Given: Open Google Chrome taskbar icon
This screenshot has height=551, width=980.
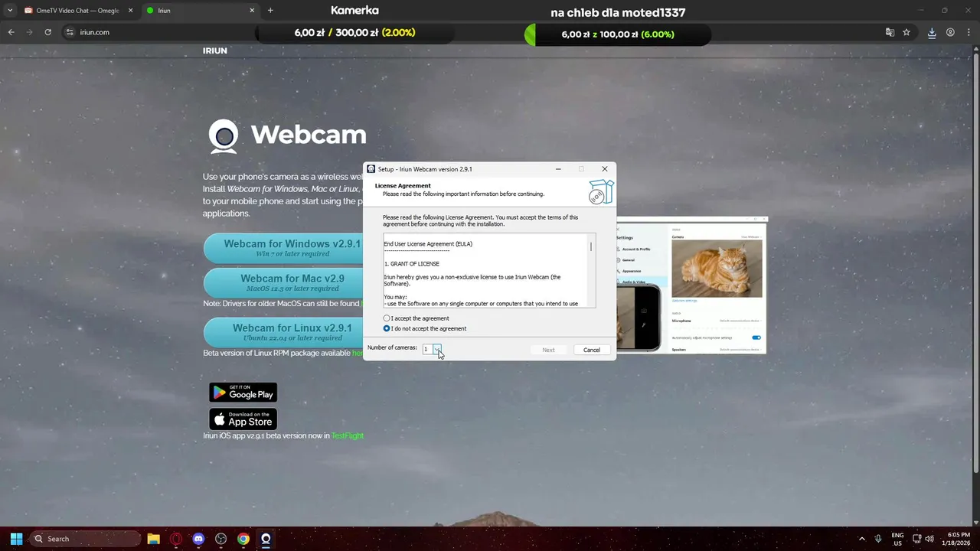Looking at the screenshot, I should 243,539.
